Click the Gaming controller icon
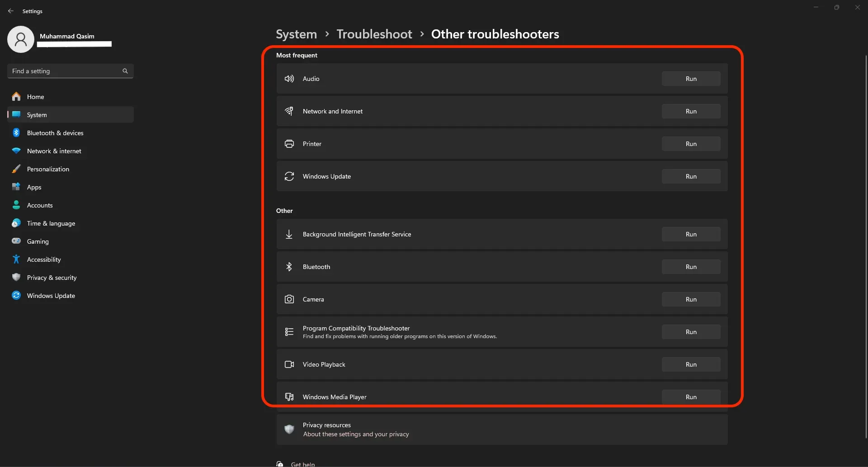This screenshot has width=868, height=467. pyautogui.click(x=16, y=241)
